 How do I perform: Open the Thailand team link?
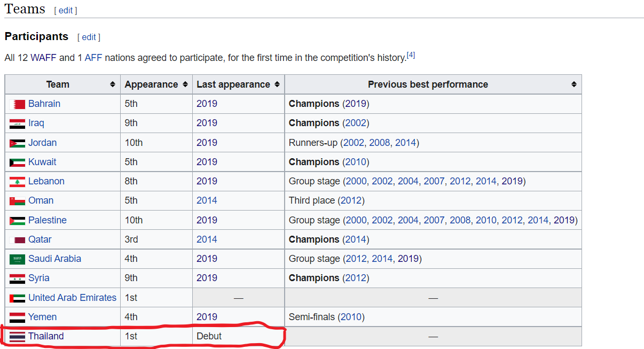pyautogui.click(x=46, y=336)
